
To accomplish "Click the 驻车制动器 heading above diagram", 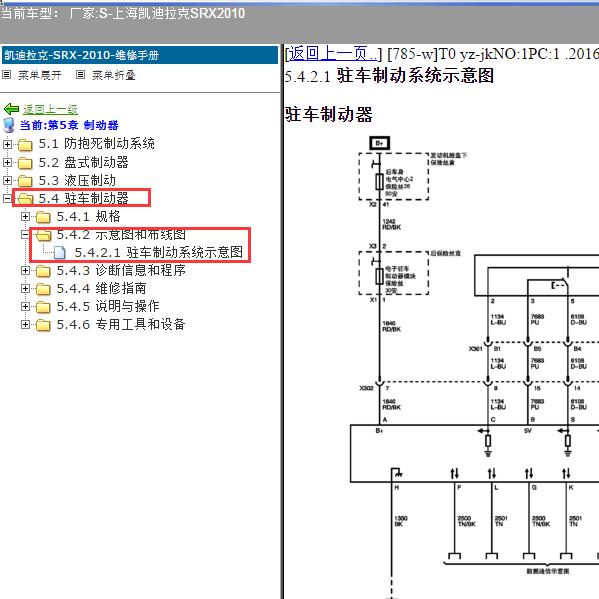I will [329, 115].
